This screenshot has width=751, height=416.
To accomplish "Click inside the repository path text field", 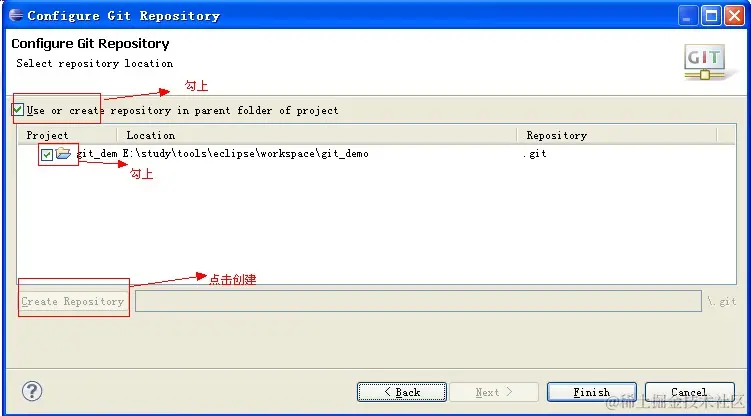I will 418,301.
